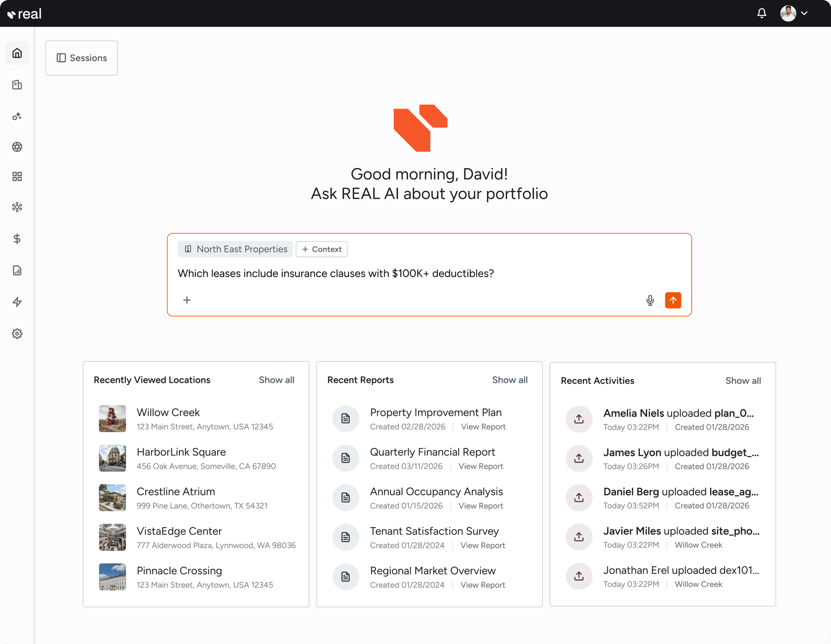Screen dimensions: 831x644
Task: Click the plus attachment icon in prompt box
Action: pyautogui.click(x=187, y=300)
